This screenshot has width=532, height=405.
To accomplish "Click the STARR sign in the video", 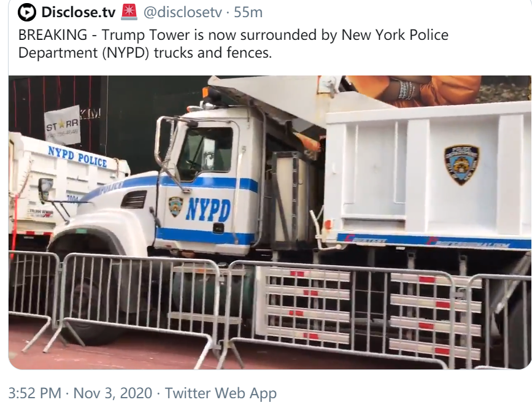I will pyautogui.click(x=63, y=125).
